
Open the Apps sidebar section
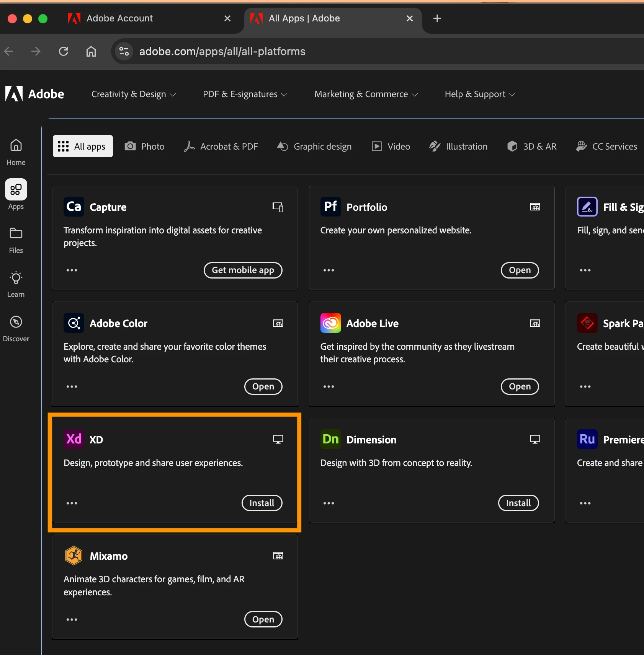(x=16, y=195)
